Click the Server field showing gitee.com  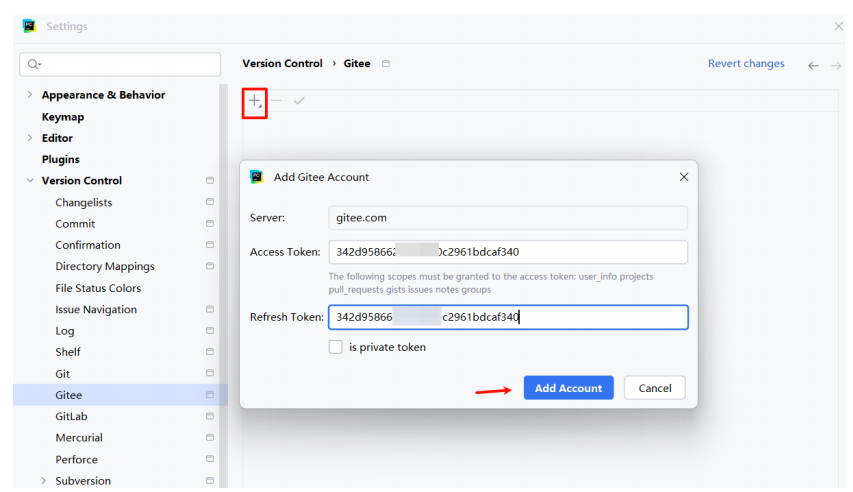tap(508, 218)
